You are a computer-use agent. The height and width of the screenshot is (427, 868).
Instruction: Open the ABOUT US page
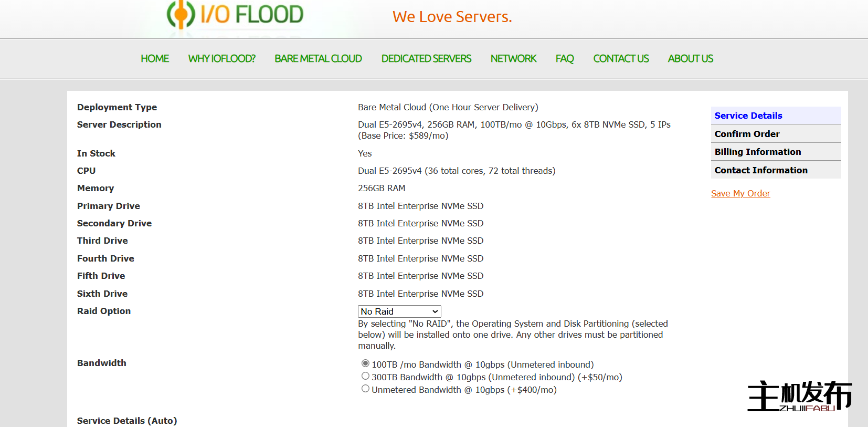[x=690, y=59]
